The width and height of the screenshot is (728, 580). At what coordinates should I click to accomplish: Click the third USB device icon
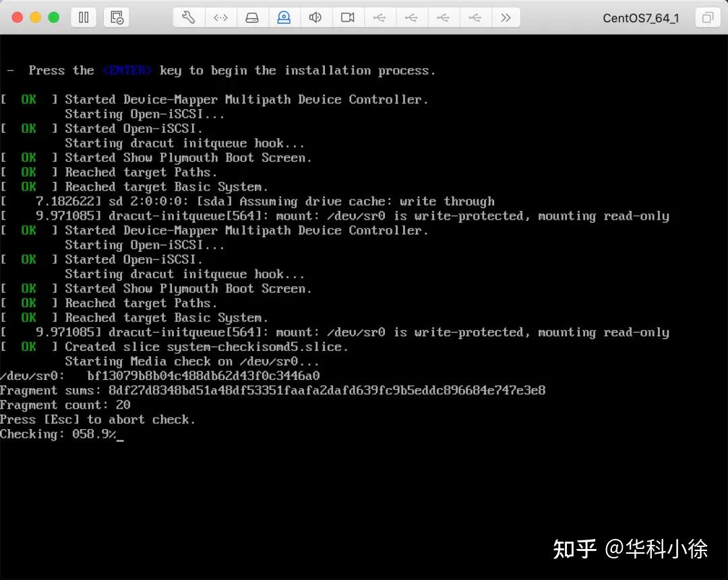(x=444, y=18)
